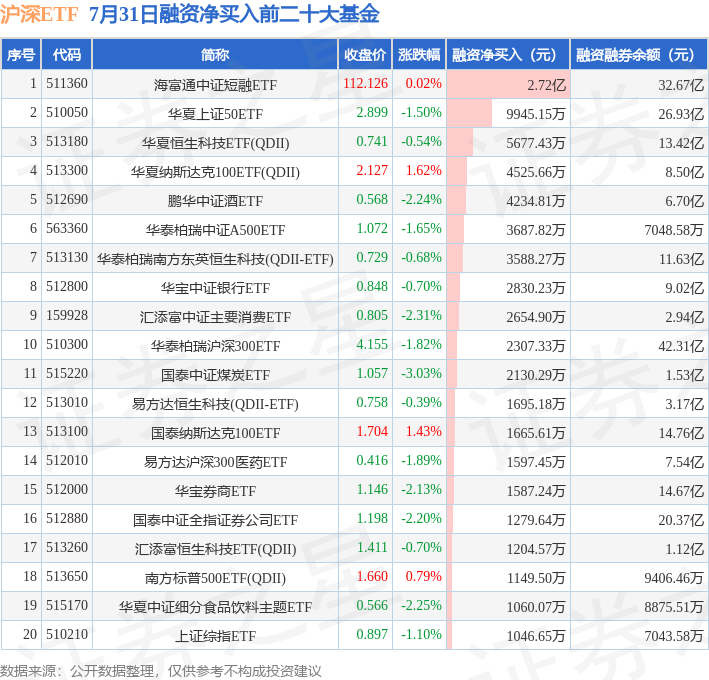
Task: Click net buy value 3588.27万
Action: coord(535,258)
